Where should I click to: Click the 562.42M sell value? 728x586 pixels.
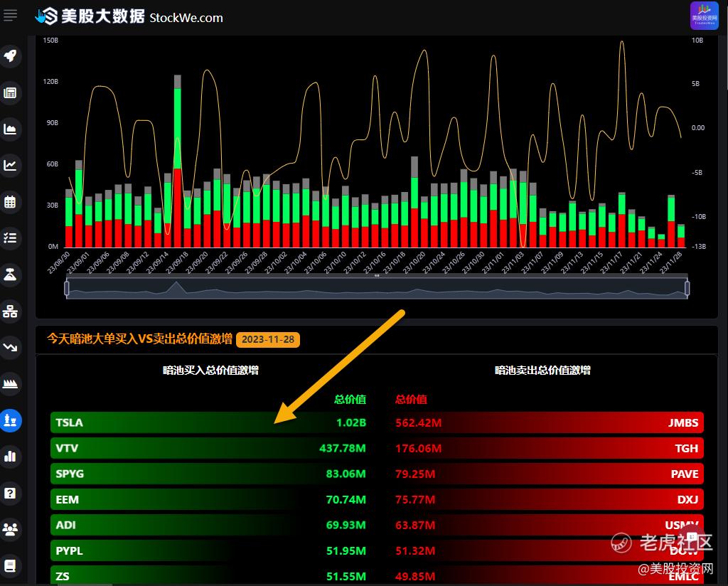(418, 422)
